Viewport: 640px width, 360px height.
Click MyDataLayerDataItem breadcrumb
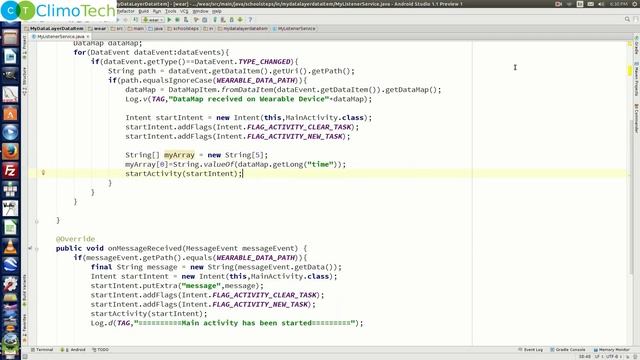click(x=54, y=29)
